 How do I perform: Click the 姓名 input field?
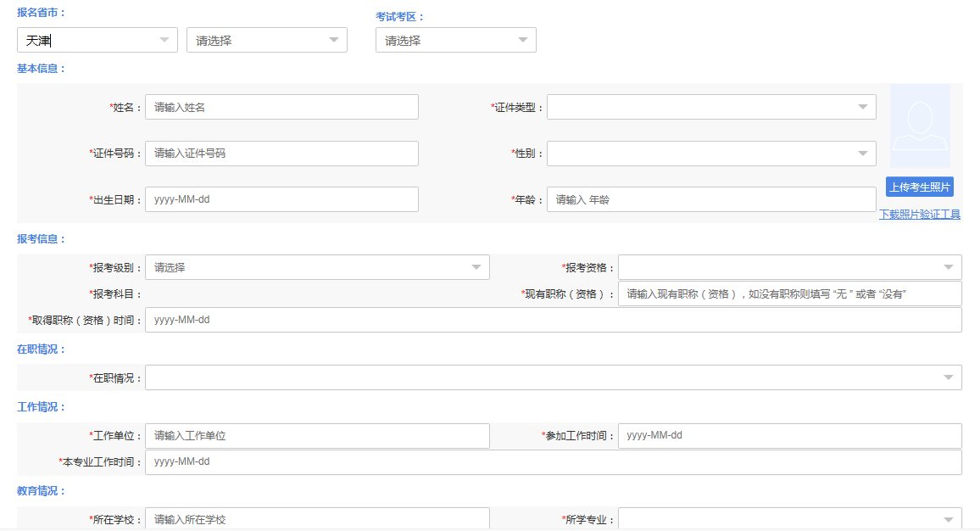pos(281,107)
